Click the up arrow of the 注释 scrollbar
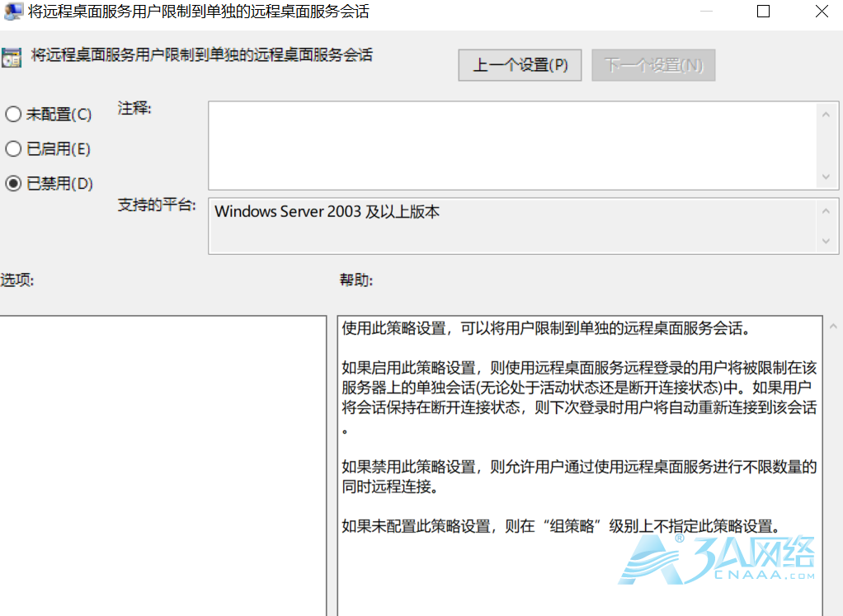The image size is (843, 616). click(826, 115)
